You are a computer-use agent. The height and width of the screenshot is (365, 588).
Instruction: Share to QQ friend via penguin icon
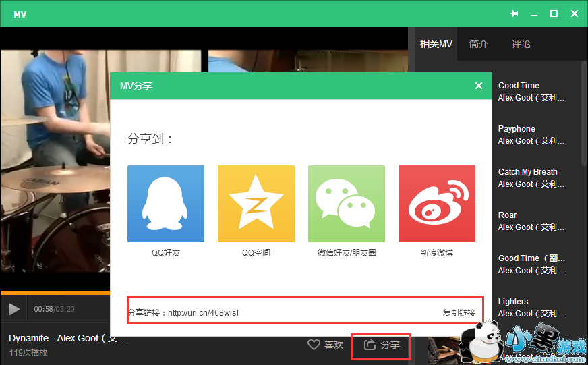point(166,204)
